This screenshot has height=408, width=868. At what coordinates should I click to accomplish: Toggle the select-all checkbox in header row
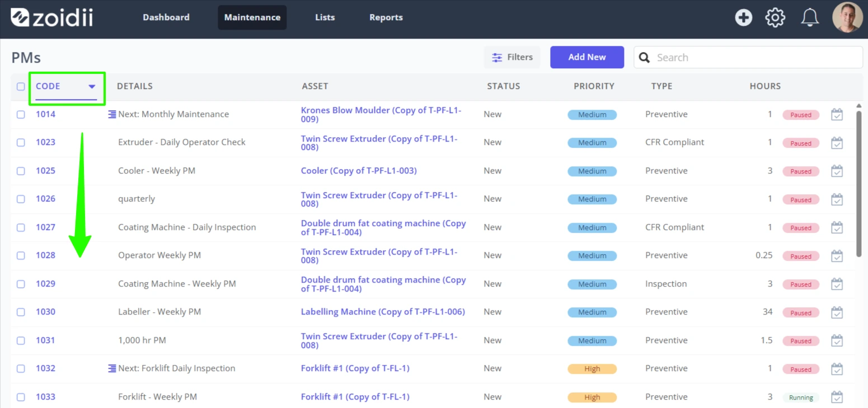tap(21, 86)
